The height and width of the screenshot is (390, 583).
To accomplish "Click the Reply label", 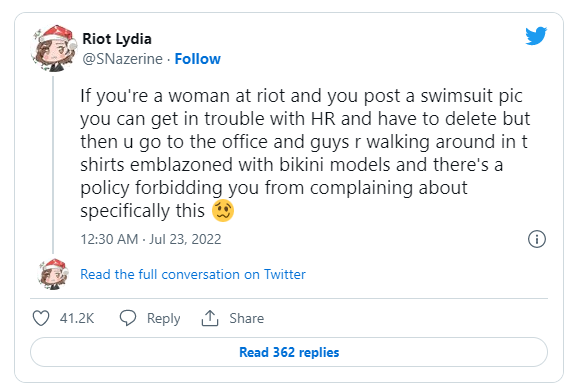I will click(164, 319).
